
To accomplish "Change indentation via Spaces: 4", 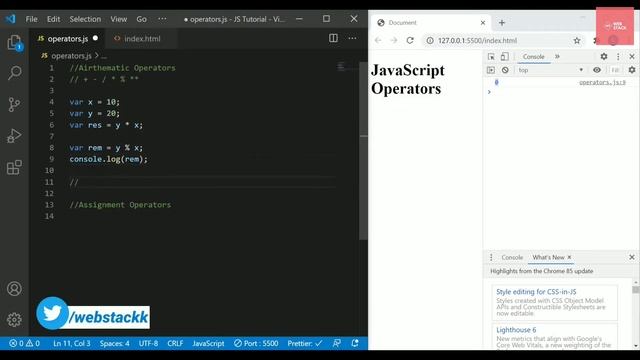I will tap(115, 343).
